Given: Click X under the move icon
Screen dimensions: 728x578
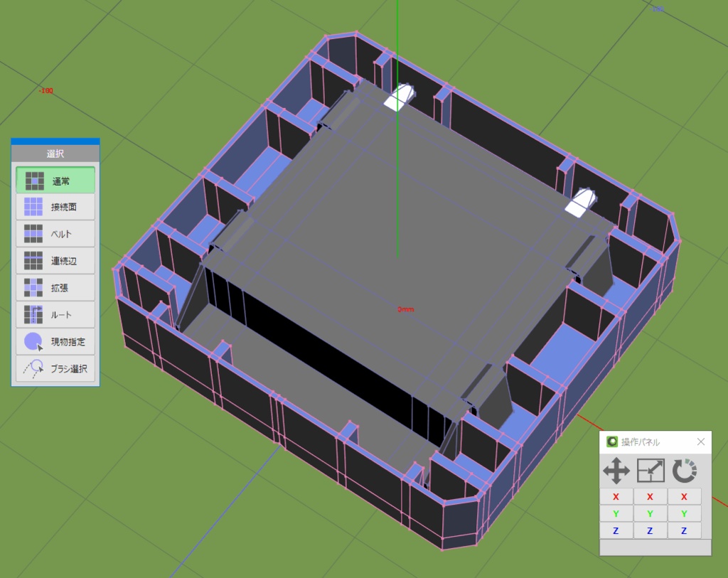Looking at the screenshot, I should pos(616,497).
